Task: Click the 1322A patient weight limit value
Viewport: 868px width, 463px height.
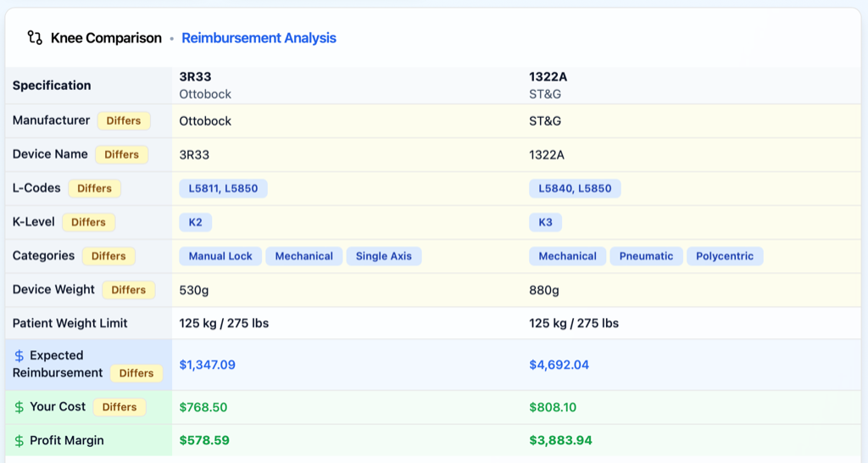Action: click(x=574, y=323)
